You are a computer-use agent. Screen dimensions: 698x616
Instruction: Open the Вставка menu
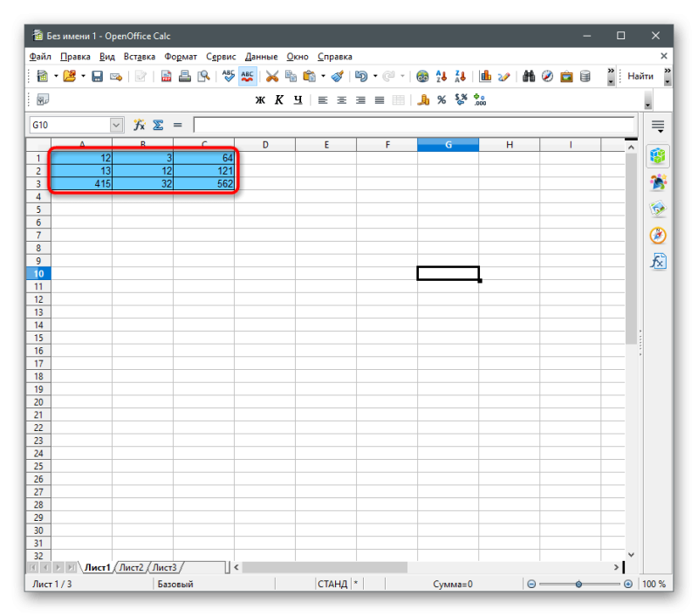(140, 57)
